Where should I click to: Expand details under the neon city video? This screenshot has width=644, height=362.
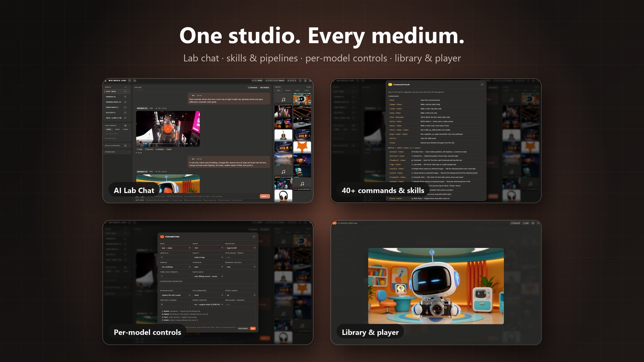tap(139, 153)
